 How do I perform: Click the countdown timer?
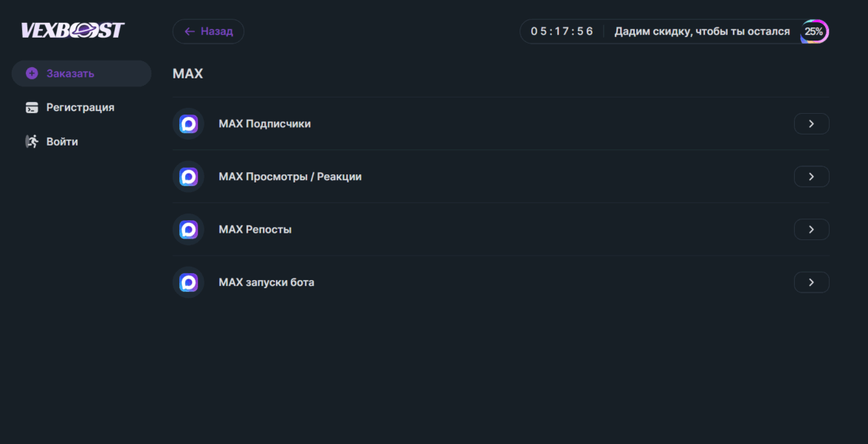coord(562,32)
